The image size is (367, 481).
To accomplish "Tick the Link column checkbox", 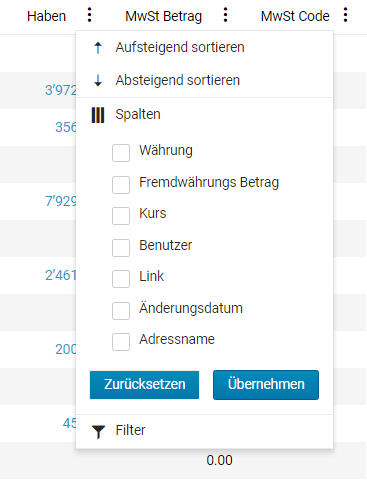I will [x=121, y=279].
